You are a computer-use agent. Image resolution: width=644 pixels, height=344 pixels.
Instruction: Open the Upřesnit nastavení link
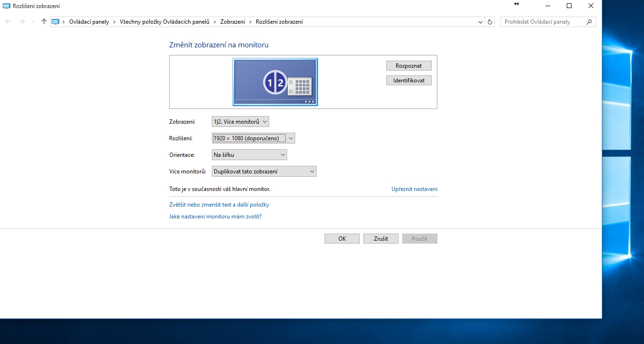pos(414,189)
